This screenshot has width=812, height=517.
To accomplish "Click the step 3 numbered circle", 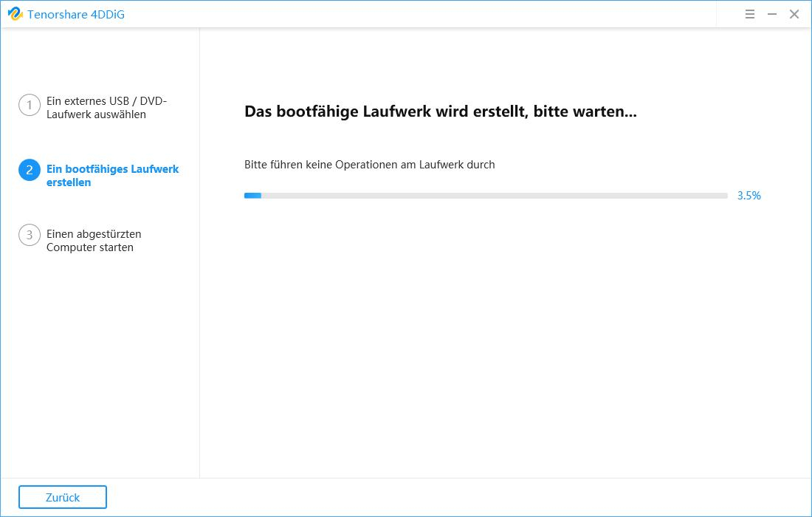I will click(x=29, y=234).
